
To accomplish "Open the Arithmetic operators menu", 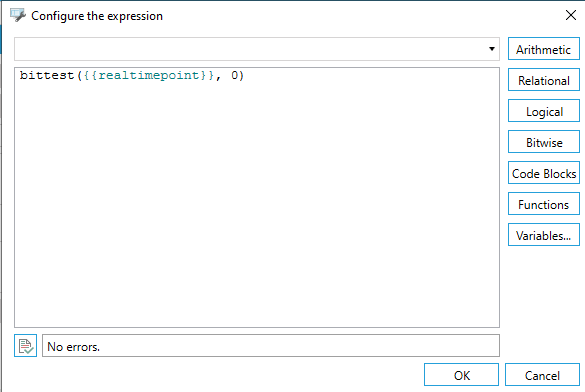I will pos(544,49).
